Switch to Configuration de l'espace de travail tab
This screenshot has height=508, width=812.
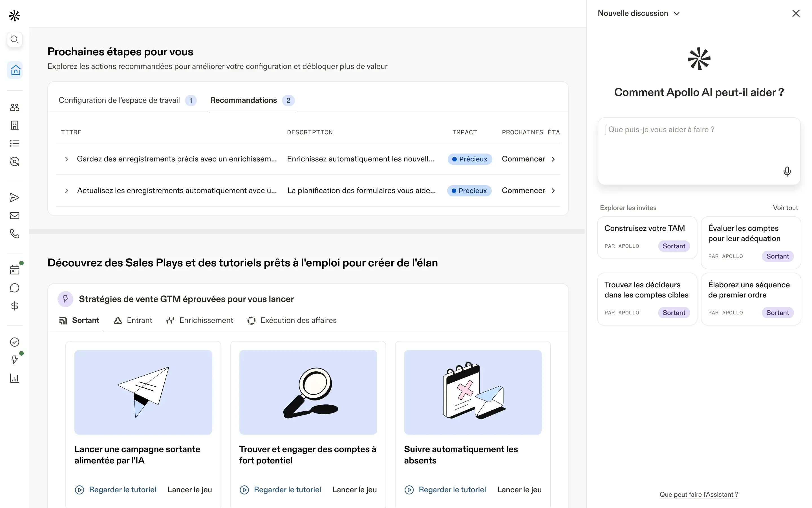127,100
